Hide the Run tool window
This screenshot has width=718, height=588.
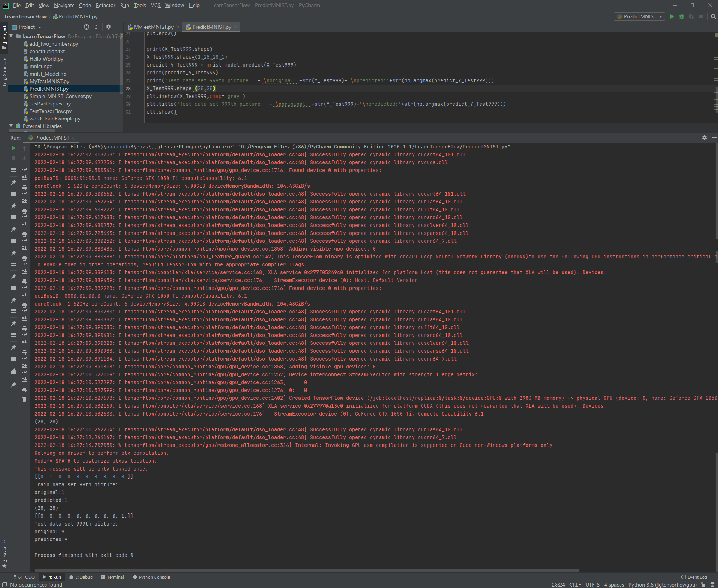point(714,138)
